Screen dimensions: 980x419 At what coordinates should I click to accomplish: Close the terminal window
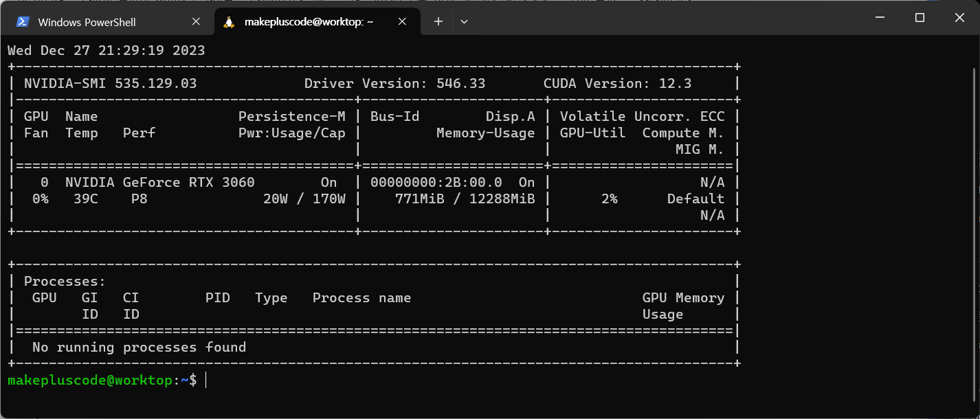(x=959, y=18)
